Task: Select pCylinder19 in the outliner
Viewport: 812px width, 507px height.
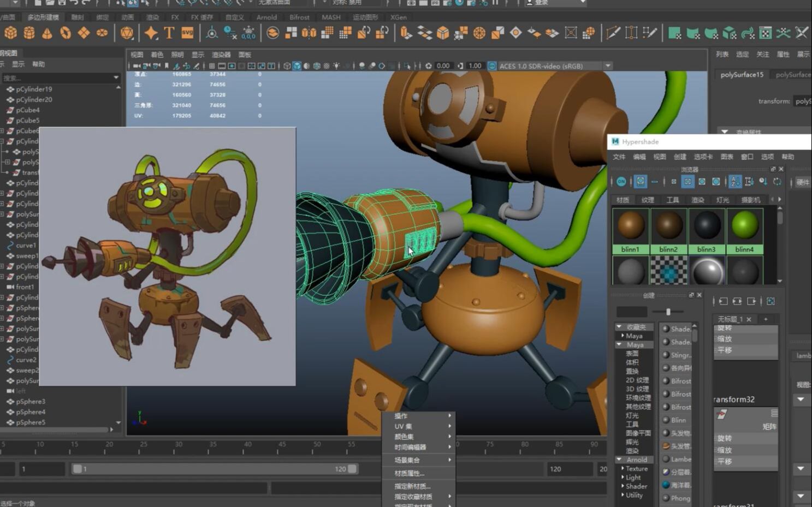Action: (x=34, y=89)
